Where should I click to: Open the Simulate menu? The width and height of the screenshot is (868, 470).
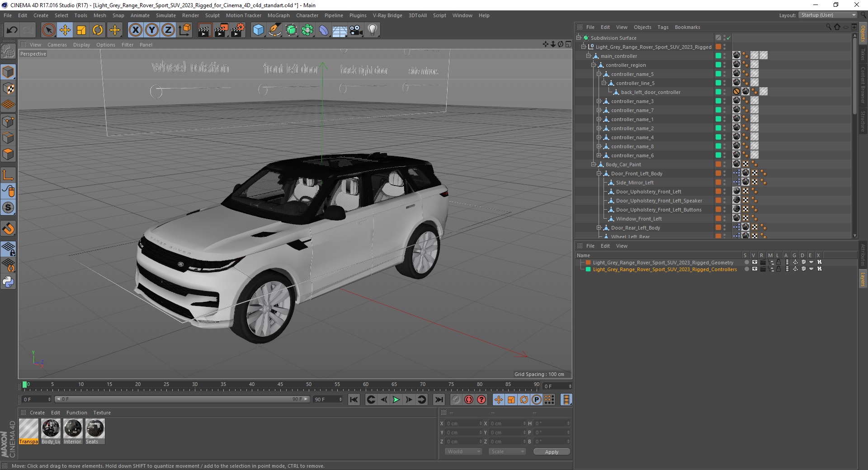(x=166, y=15)
